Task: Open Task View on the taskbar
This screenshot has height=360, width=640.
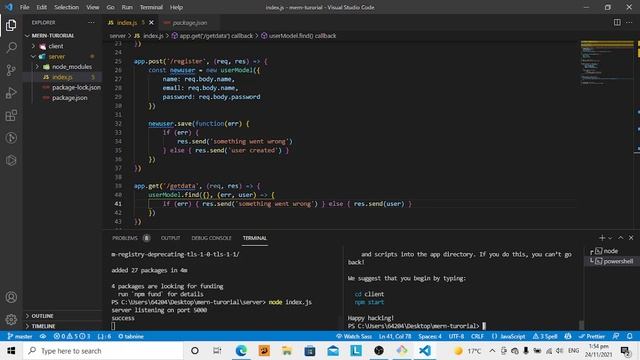Action: (217, 351)
